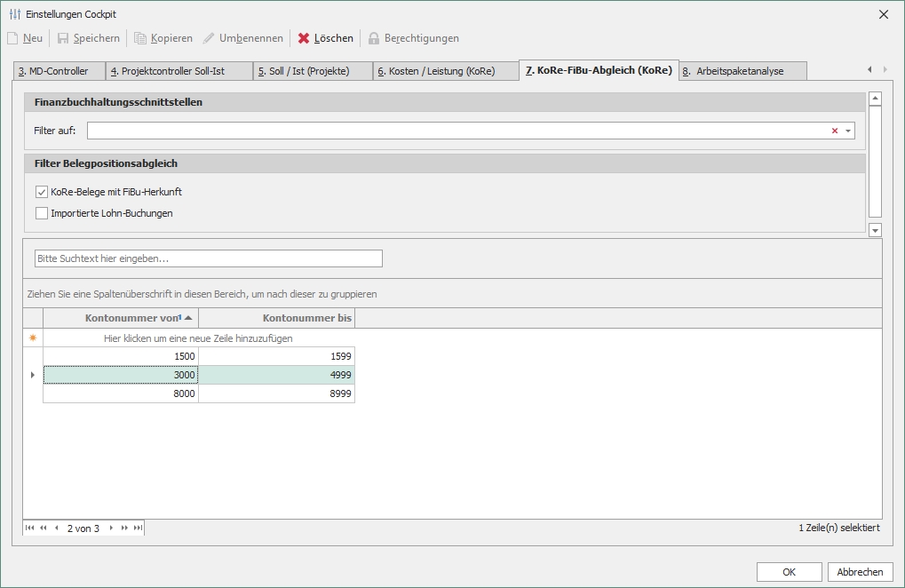Go to the last record in navigator
The image size is (905, 588).
tap(138, 528)
